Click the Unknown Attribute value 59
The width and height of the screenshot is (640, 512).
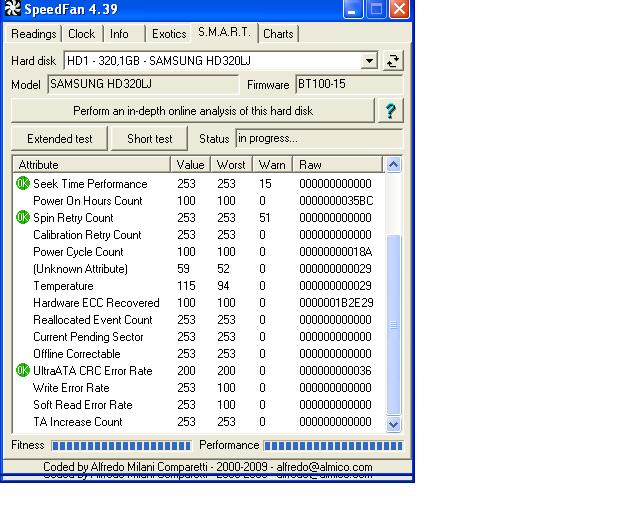point(183,269)
